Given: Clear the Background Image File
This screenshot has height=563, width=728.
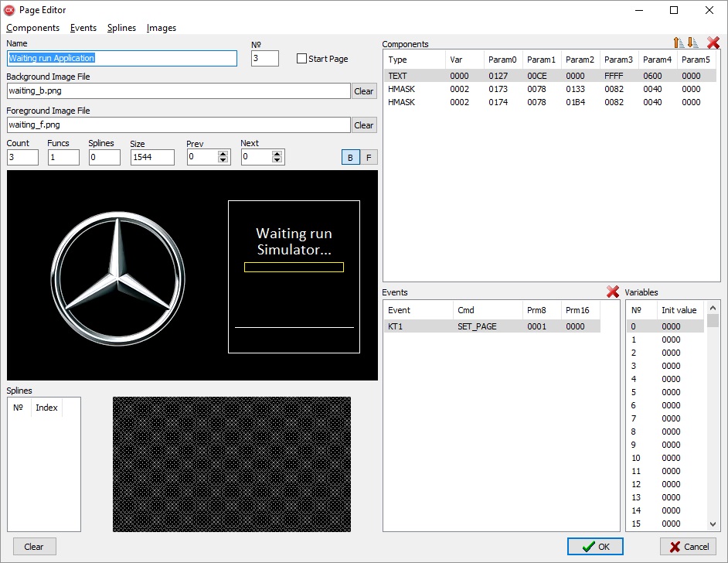Looking at the screenshot, I should click(x=363, y=91).
